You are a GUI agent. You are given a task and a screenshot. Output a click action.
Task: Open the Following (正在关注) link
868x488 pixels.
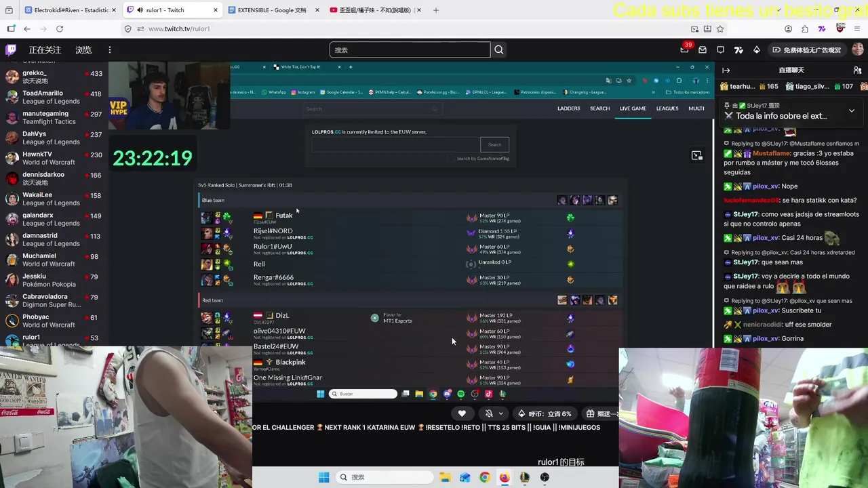[x=45, y=49]
